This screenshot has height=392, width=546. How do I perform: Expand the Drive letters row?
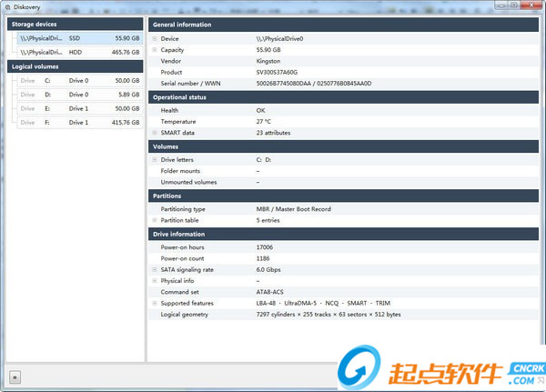click(155, 160)
